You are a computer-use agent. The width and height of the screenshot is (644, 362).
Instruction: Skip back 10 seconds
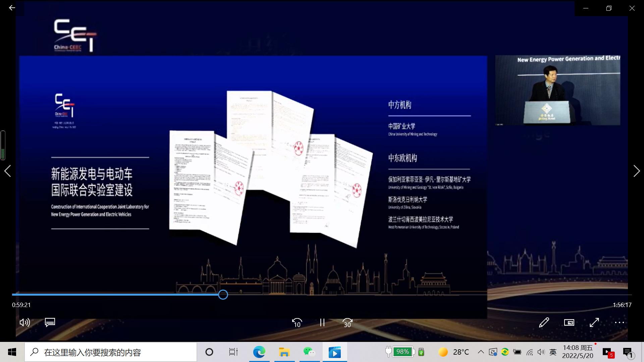click(x=297, y=322)
